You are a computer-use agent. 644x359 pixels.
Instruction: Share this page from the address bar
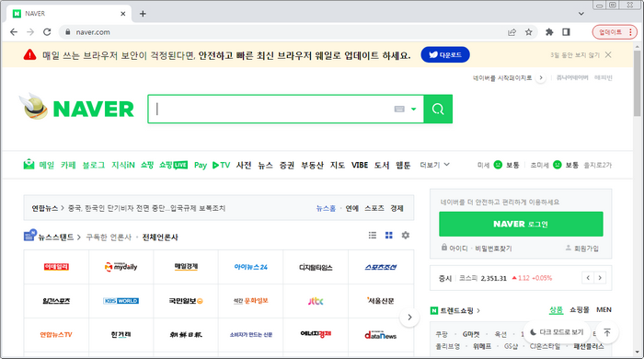512,32
